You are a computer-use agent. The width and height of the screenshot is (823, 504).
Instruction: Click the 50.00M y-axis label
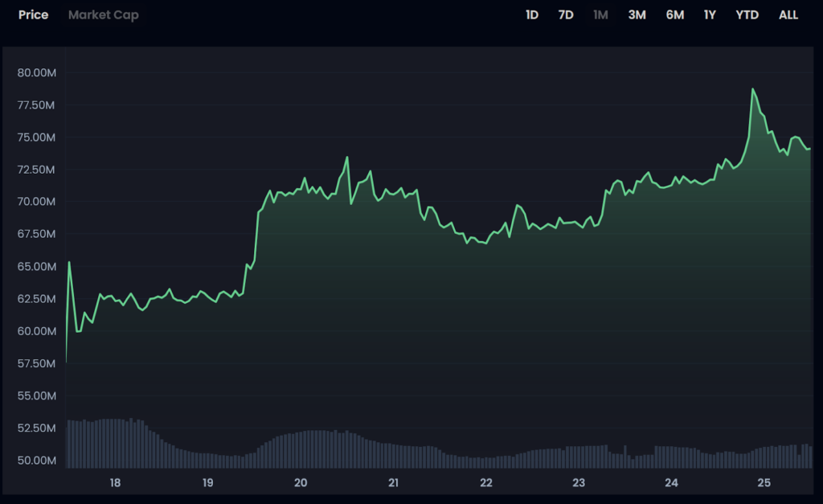[35, 461]
